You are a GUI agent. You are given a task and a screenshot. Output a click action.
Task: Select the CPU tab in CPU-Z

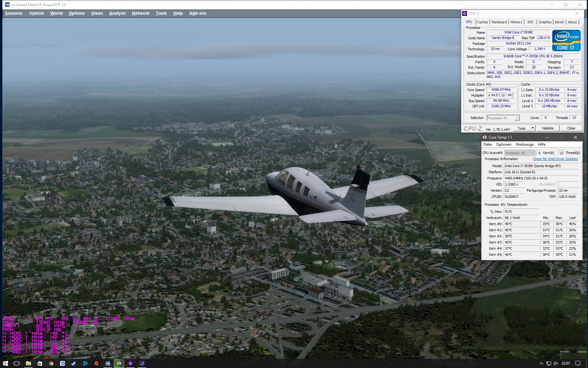[469, 22]
